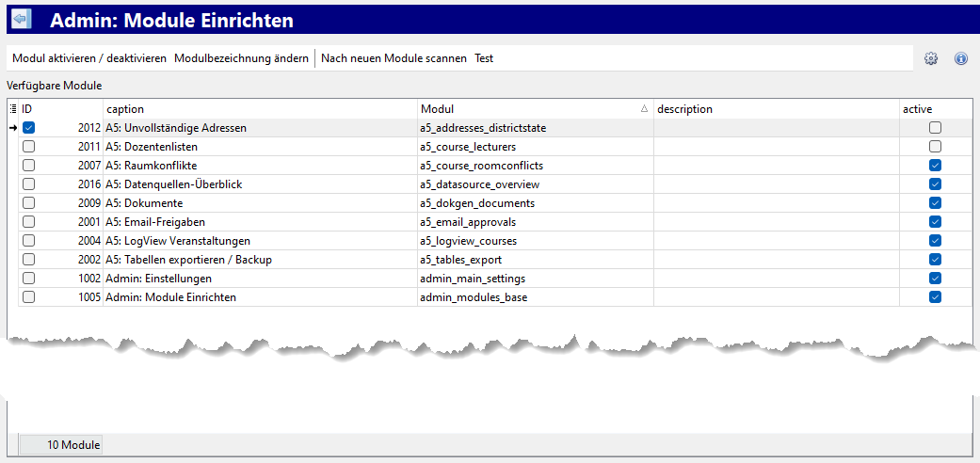The height and width of the screenshot is (463, 980).
Task: Run Nach neuen Module scannen
Action: click(x=394, y=58)
